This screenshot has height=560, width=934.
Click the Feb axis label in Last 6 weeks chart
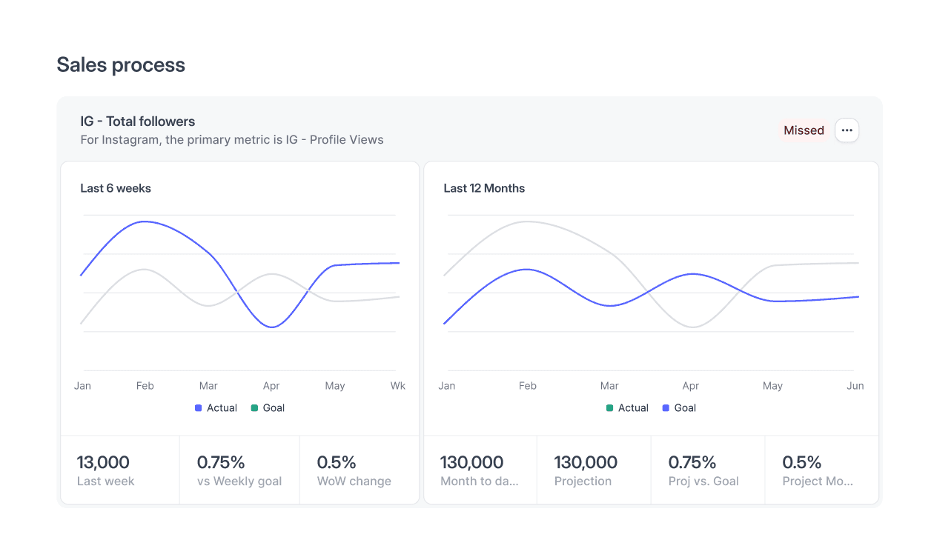click(x=145, y=386)
